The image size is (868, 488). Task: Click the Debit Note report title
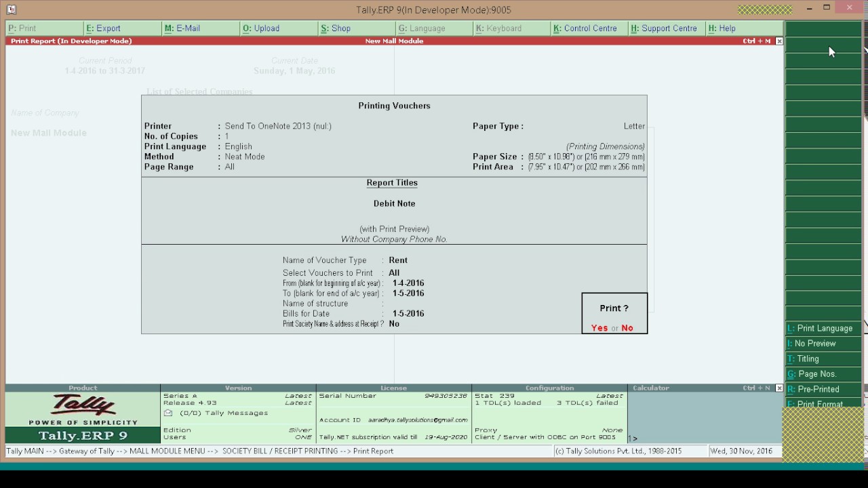(x=394, y=203)
